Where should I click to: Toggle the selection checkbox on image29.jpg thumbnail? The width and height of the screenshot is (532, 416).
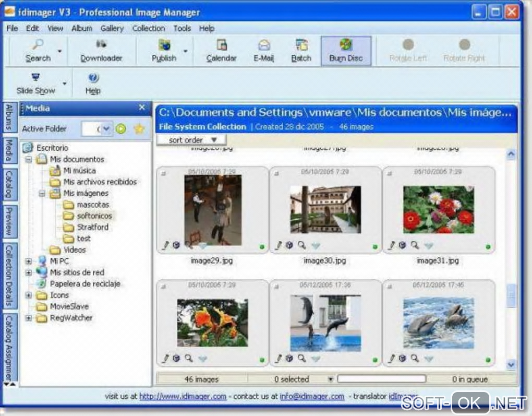[x=164, y=173]
